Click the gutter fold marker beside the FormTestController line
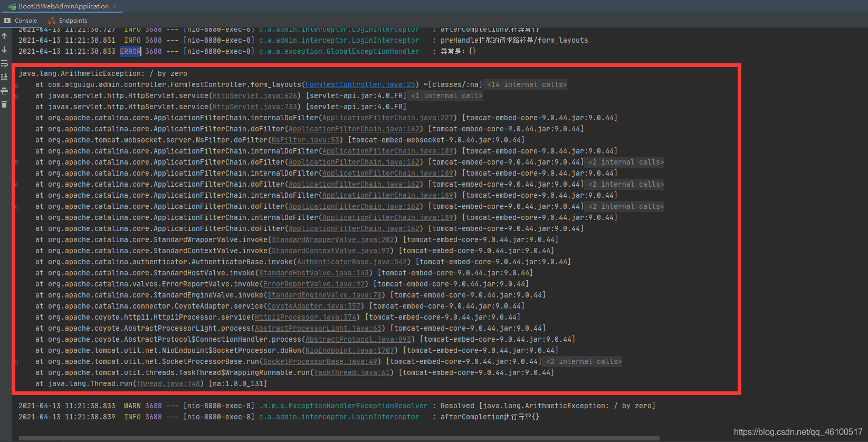The image size is (868, 442). click(16, 85)
